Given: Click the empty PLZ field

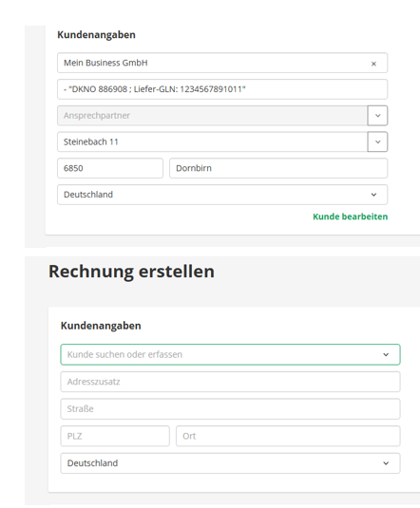Looking at the screenshot, I should [x=115, y=436].
